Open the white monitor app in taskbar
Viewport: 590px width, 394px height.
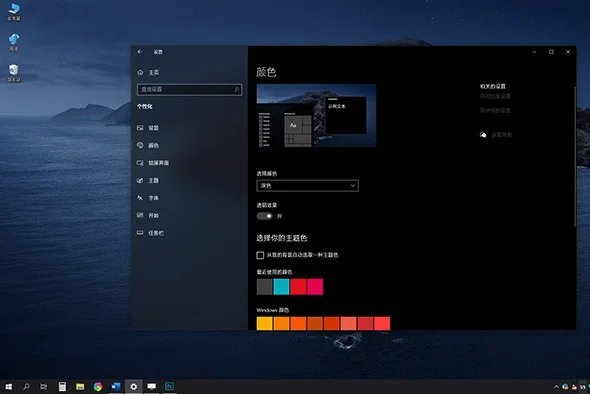(x=152, y=386)
